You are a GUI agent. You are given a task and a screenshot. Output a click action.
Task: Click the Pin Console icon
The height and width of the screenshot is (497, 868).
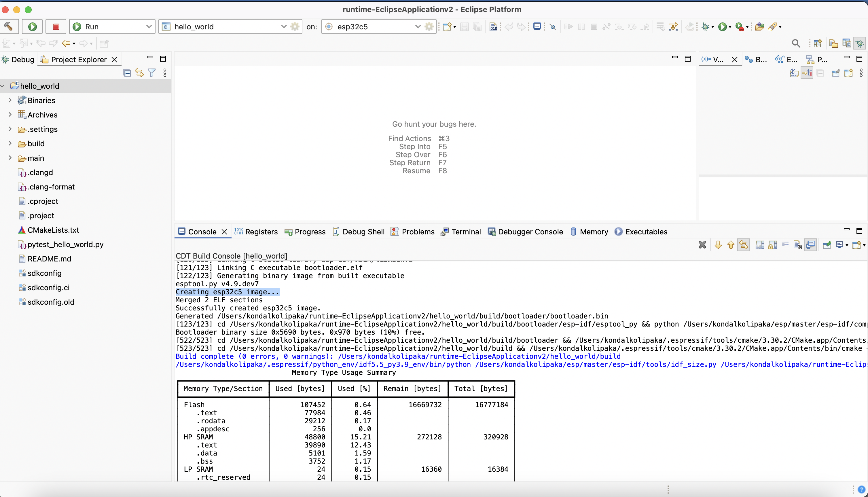827,245
